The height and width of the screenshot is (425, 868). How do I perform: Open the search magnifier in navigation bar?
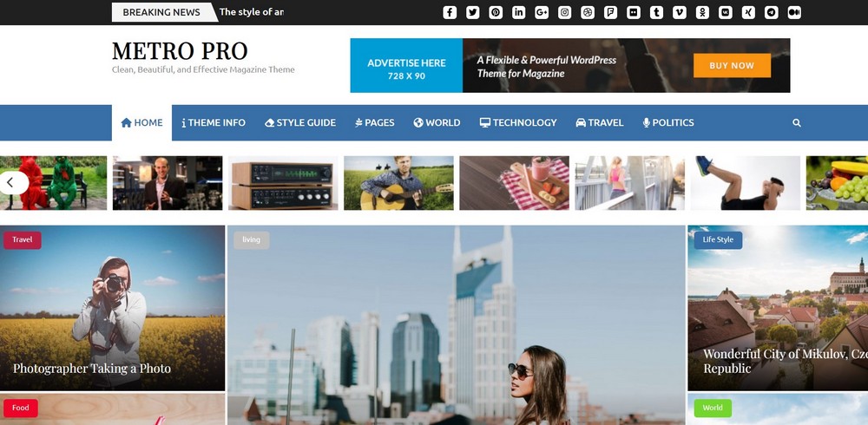[x=797, y=123]
